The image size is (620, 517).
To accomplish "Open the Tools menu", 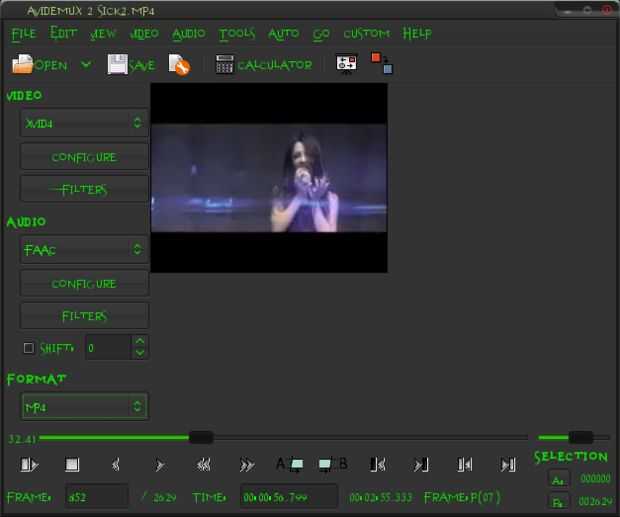I will pos(236,34).
